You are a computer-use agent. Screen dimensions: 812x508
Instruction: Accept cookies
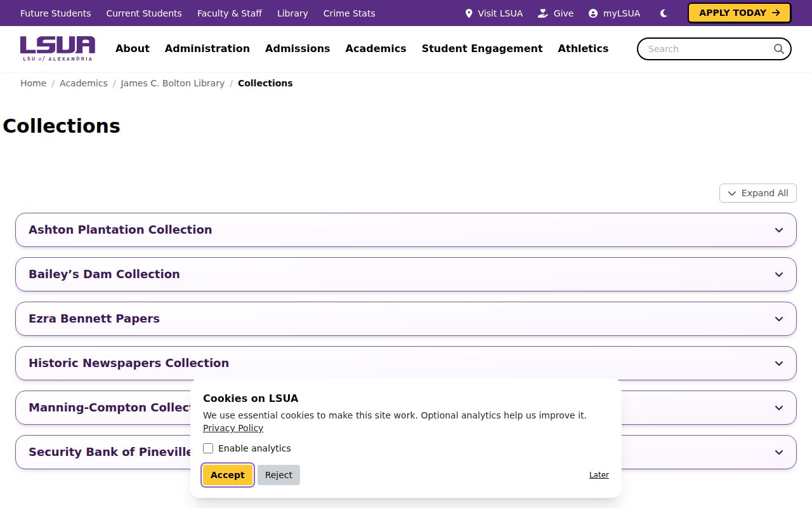(x=228, y=475)
